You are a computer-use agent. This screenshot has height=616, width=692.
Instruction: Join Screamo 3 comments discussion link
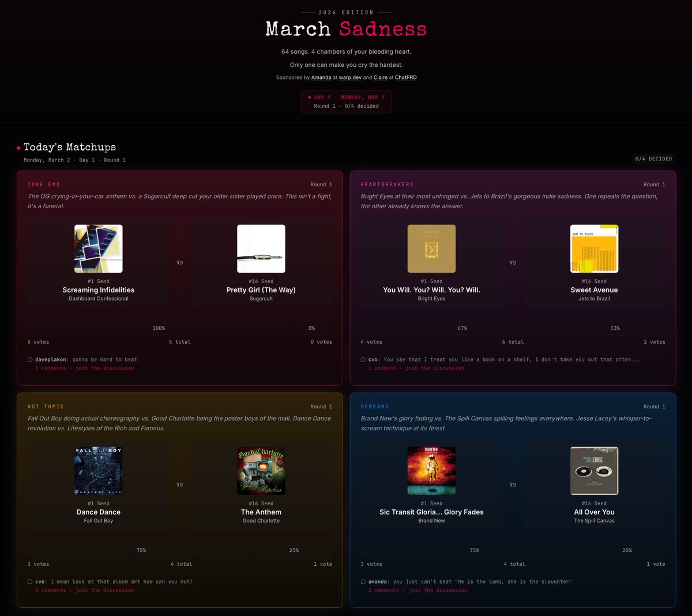click(x=418, y=590)
